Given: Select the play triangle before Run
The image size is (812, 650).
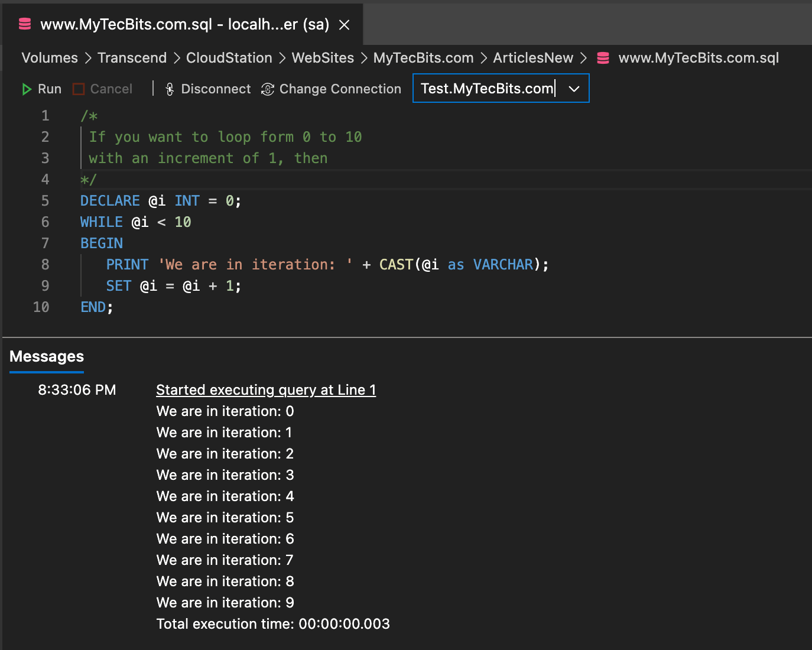Looking at the screenshot, I should [27, 89].
